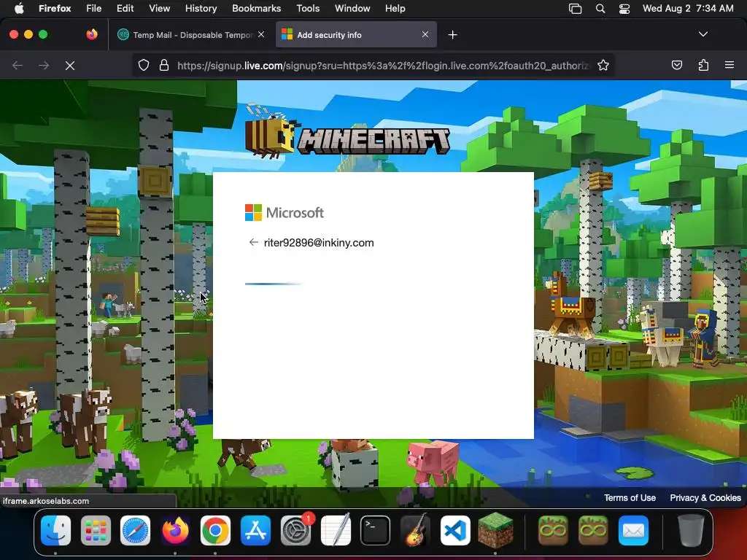
Task: Open the tracking protection shield
Action: click(144, 65)
